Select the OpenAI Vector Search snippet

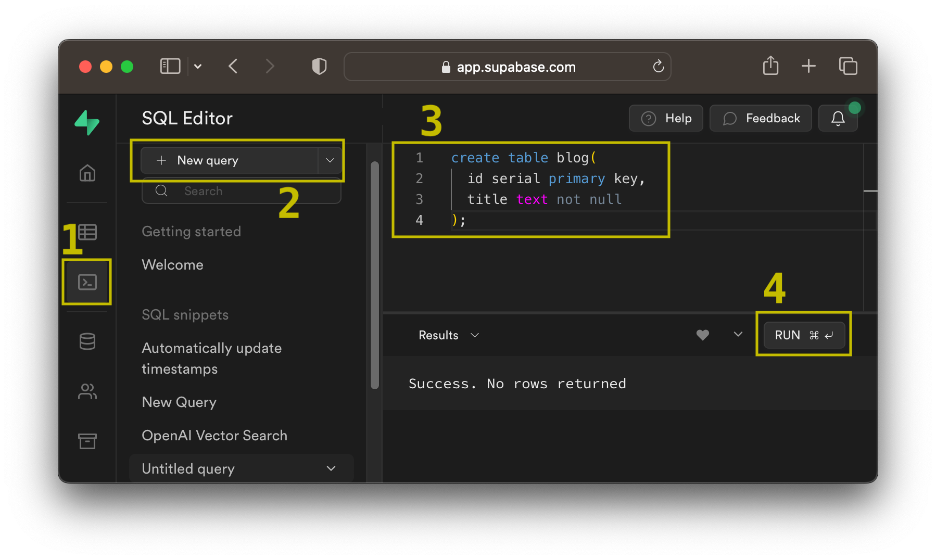tap(214, 435)
